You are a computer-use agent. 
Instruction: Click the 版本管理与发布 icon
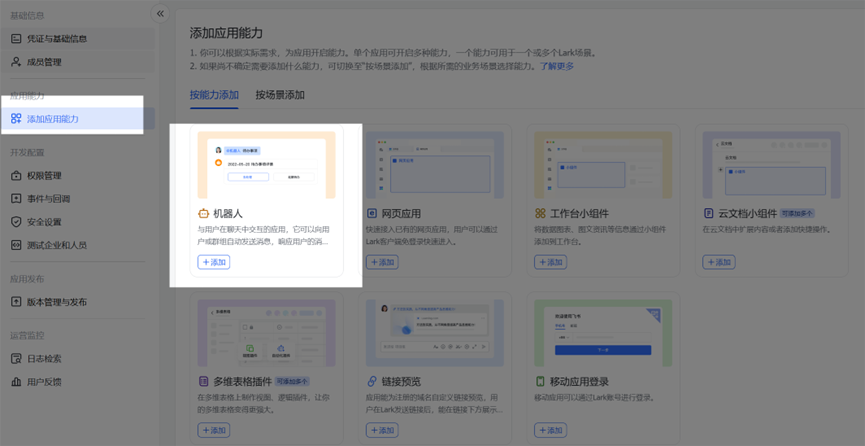click(16, 302)
